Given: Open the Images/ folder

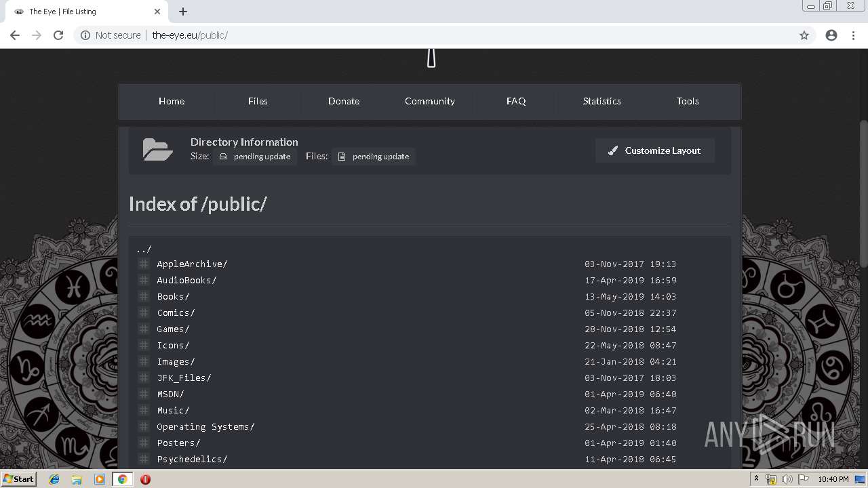Looking at the screenshot, I should click(x=176, y=361).
